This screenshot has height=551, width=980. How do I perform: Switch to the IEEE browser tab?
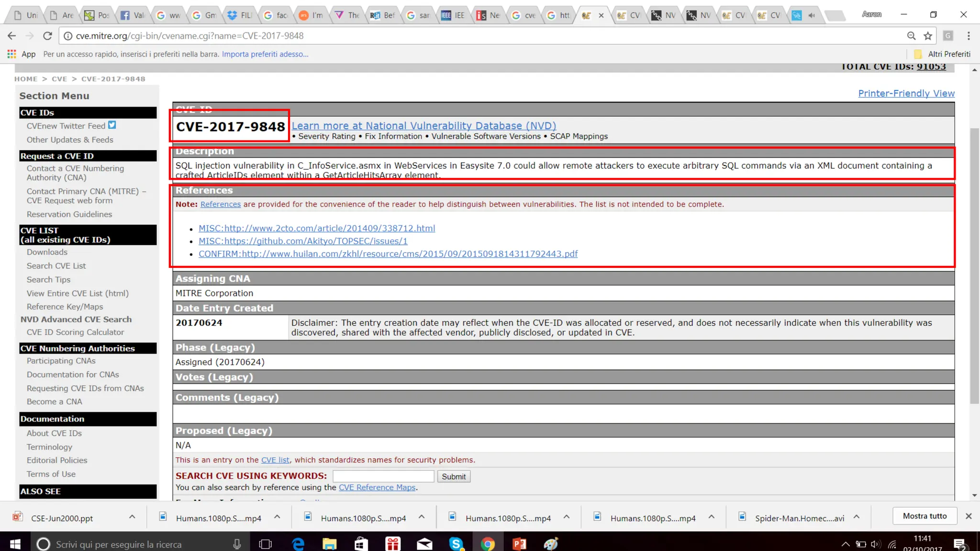(453, 15)
